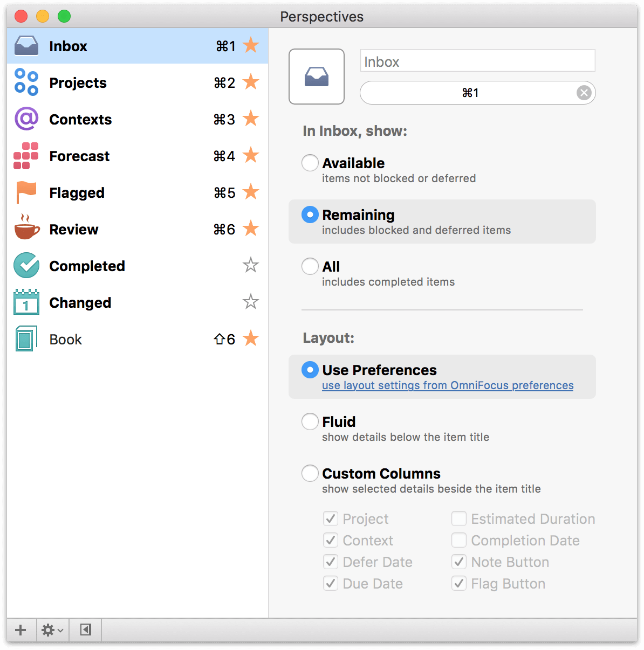Click the Contexts @ icon

(x=26, y=119)
